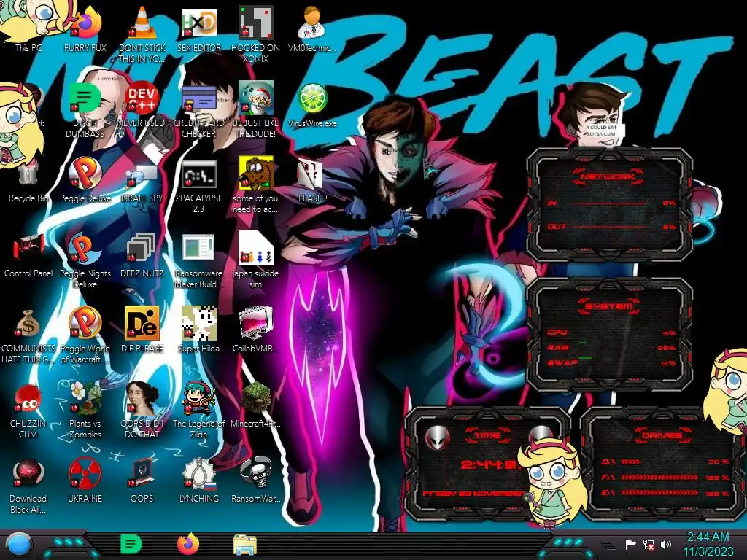Screen dimensions: 747x560
Task: Open the OOPS laptop desktop icon
Action: 142,480
